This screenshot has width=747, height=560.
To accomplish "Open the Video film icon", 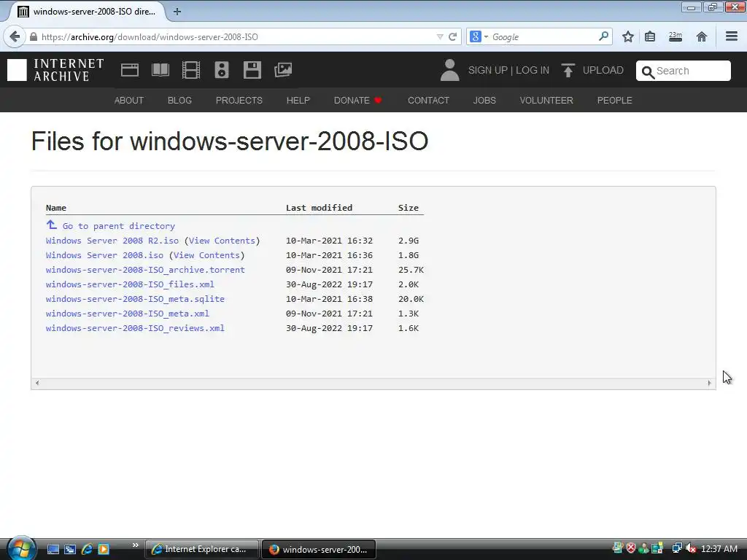I will point(190,70).
